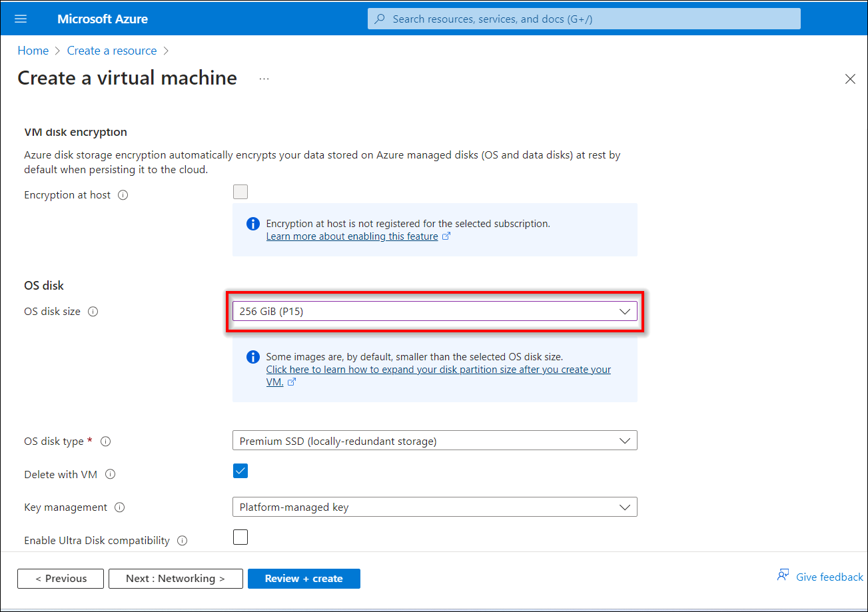Viewport: 868px width, 612px height.
Task: Click info icon beside OS disk size
Action: (x=93, y=312)
